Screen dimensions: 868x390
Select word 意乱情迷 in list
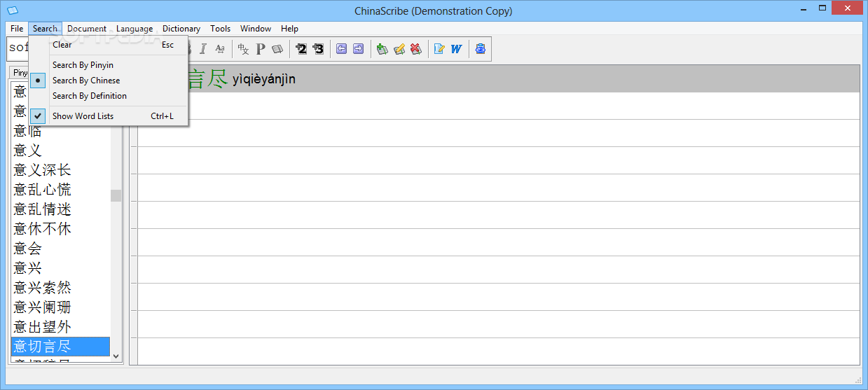60,209
